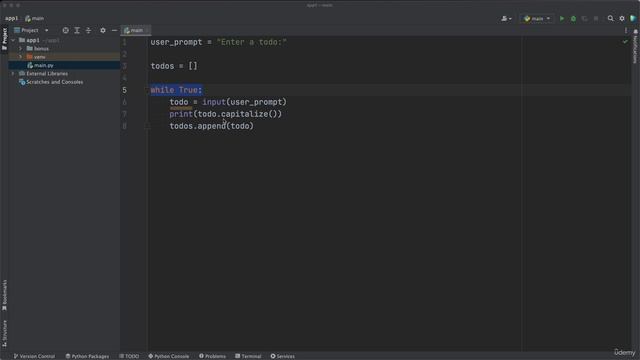640x360 pixels.
Task: Open the Python Packages tool window
Action: [87, 356]
